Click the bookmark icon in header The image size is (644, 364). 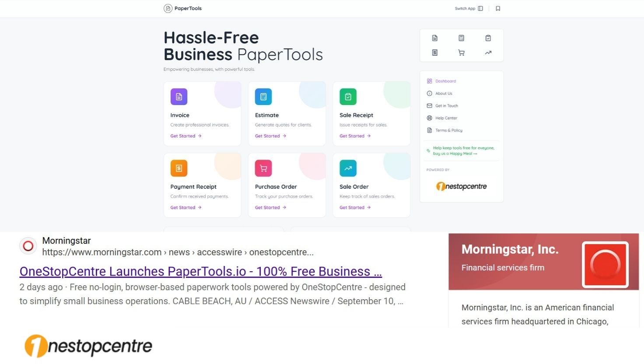point(498,8)
